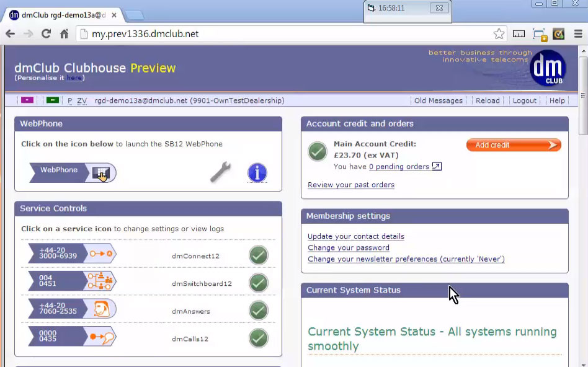
Task: Click the purple flag button in status bar
Action: point(27,100)
